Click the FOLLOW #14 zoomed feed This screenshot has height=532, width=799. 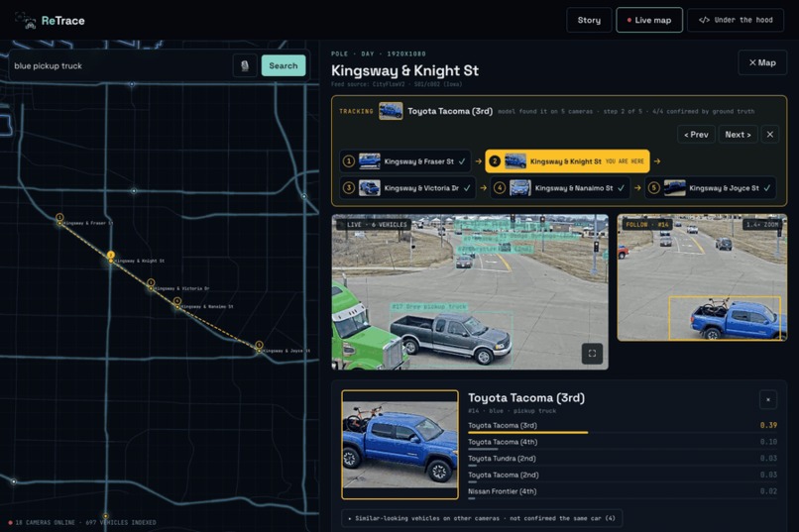click(x=702, y=277)
